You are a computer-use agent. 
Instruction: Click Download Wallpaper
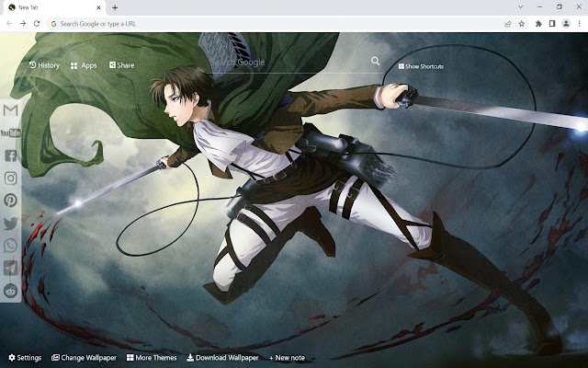coord(222,358)
